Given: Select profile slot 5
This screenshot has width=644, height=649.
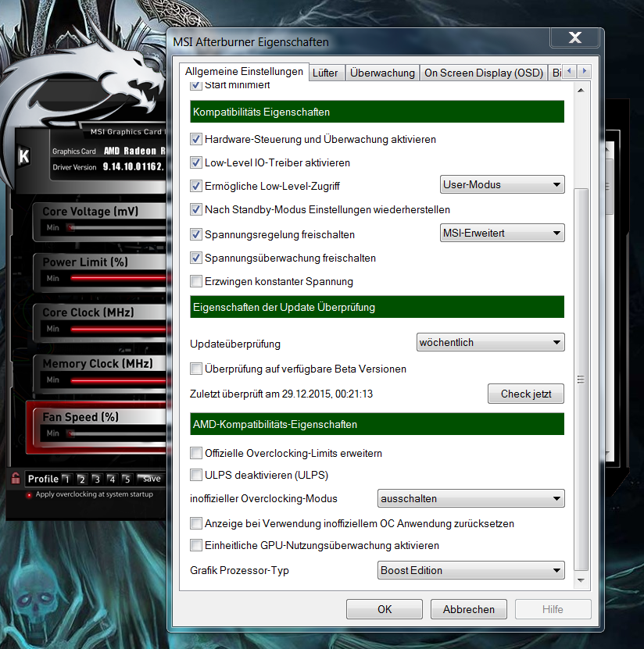Looking at the screenshot, I should [127, 480].
